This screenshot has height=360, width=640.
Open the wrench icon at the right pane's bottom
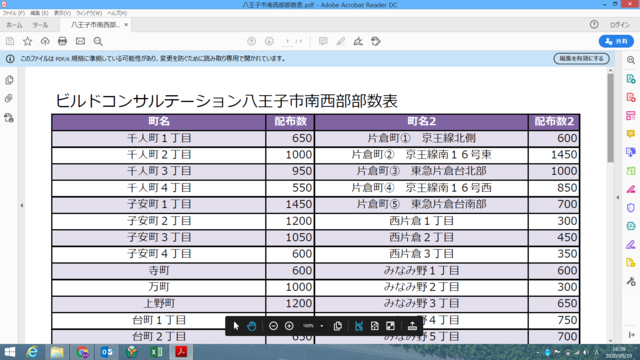(631, 281)
